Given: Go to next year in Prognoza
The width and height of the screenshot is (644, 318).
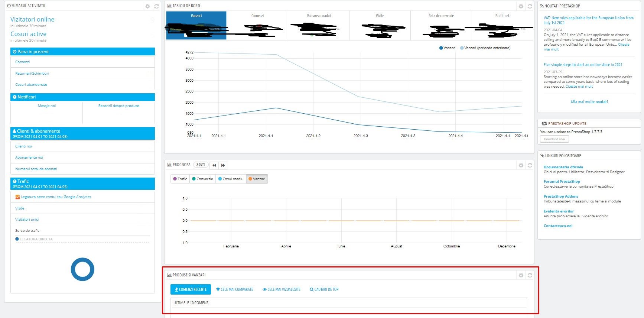Looking at the screenshot, I should pyautogui.click(x=223, y=165).
